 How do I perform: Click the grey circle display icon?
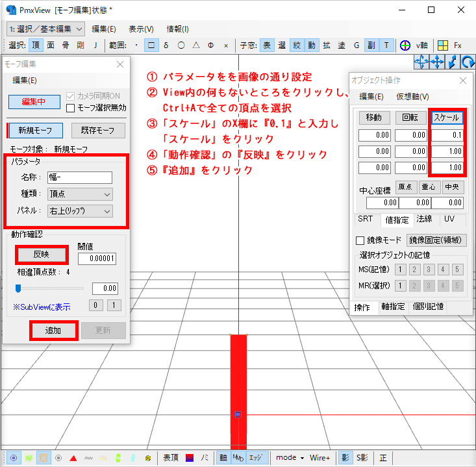pos(58,458)
